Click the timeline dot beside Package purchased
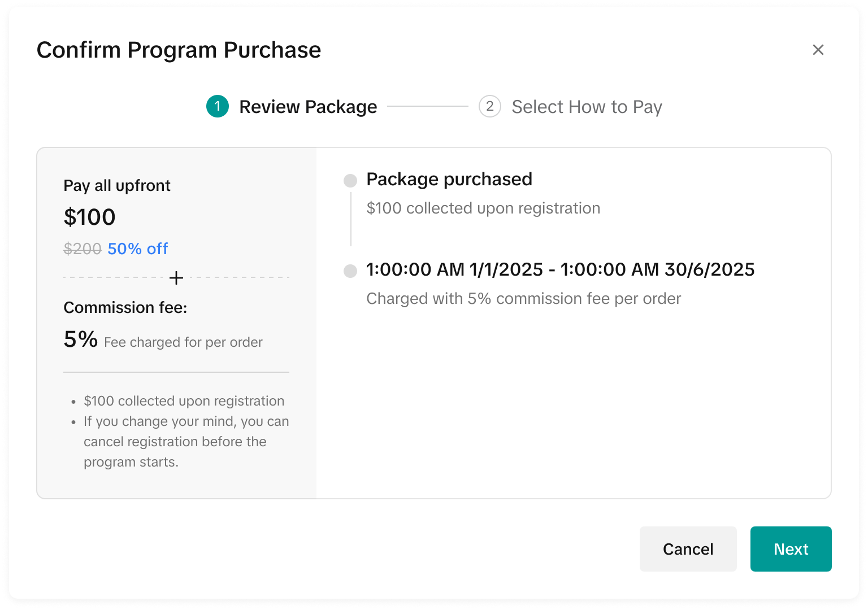This screenshot has height=610, width=868. tap(350, 181)
